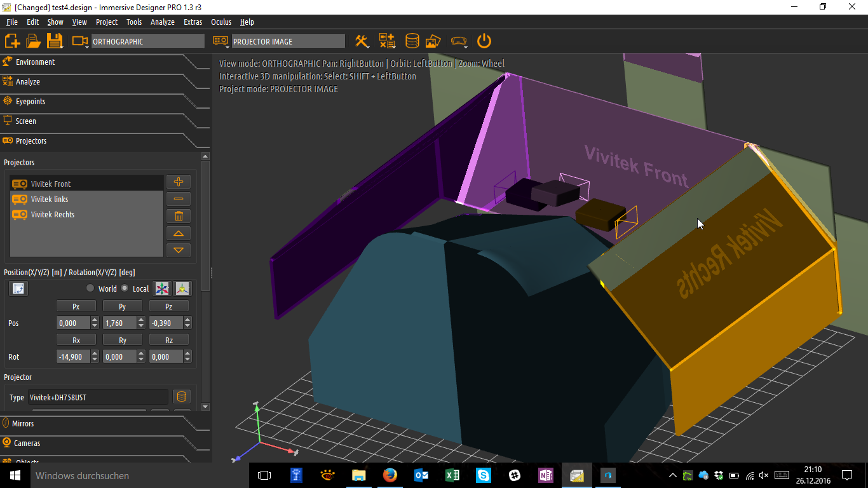Screen dimensions: 868x488
Task: Click the Pos Z stepper arrows beside -0,390
Action: pyautogui.click(x=187, y=323)
